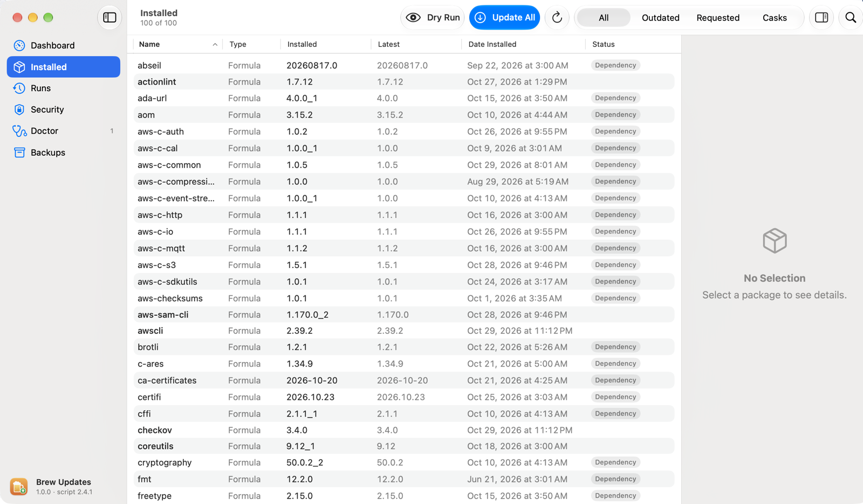
Task: Open Doctor stethoscope icon
Action: [19, 131]
